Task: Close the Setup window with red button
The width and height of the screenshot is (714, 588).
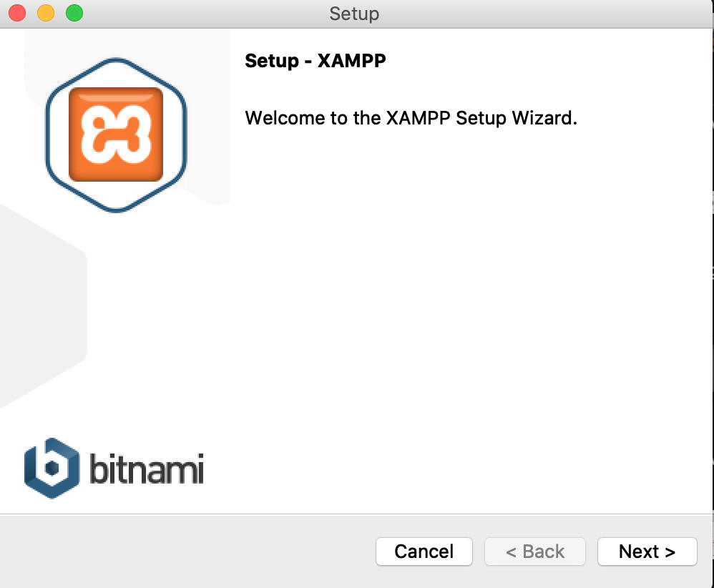Action: point(17,12)
